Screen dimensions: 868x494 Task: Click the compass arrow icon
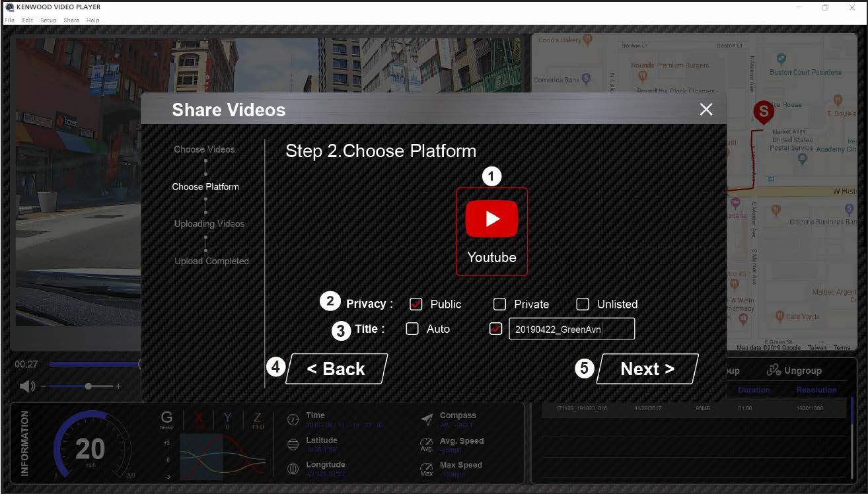(x=427, y=419)
